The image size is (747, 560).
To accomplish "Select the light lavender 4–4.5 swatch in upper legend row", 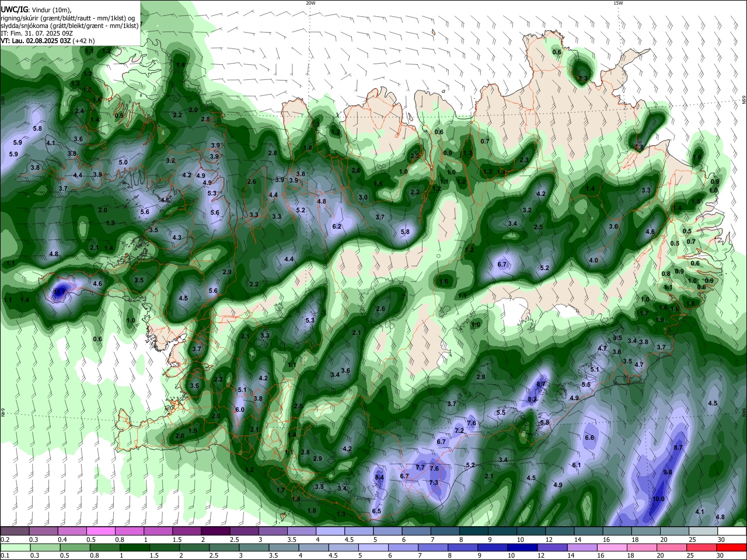I will pos(330,531).
